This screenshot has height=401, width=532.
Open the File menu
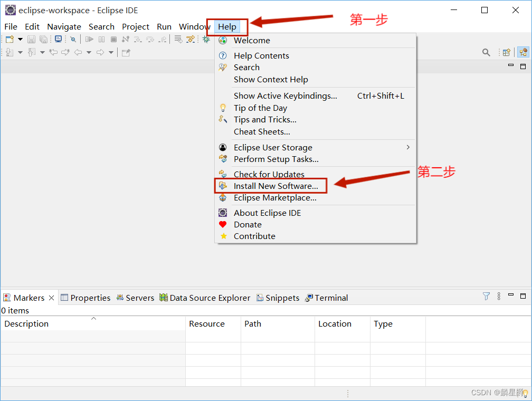(x=11, y=26)
